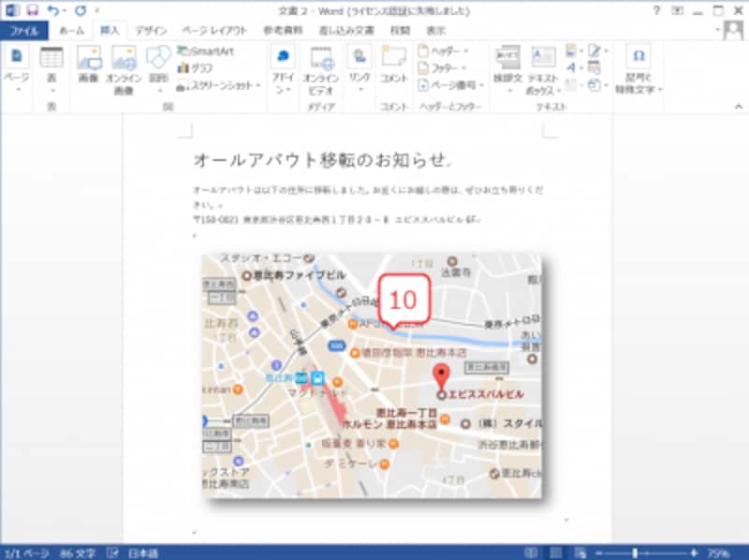The width and height of the screenshot is (749, 560).
Task: Click the zoom out minus button
Action: [x=599, y=553]
